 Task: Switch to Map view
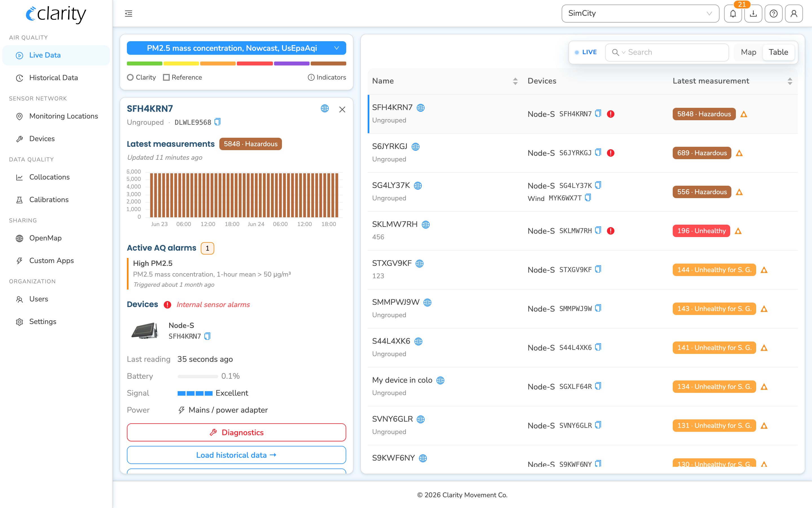click(x=748, y=52)
